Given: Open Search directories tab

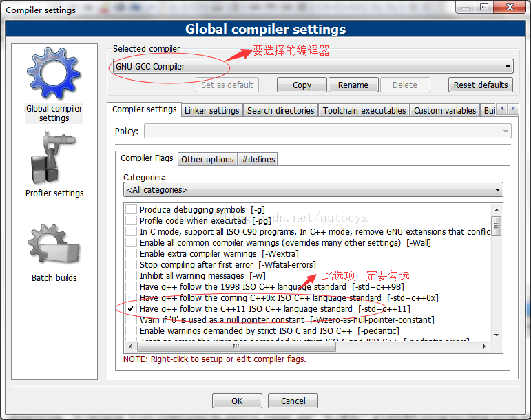Looking at the screenshot, I should tap(280, 111).
